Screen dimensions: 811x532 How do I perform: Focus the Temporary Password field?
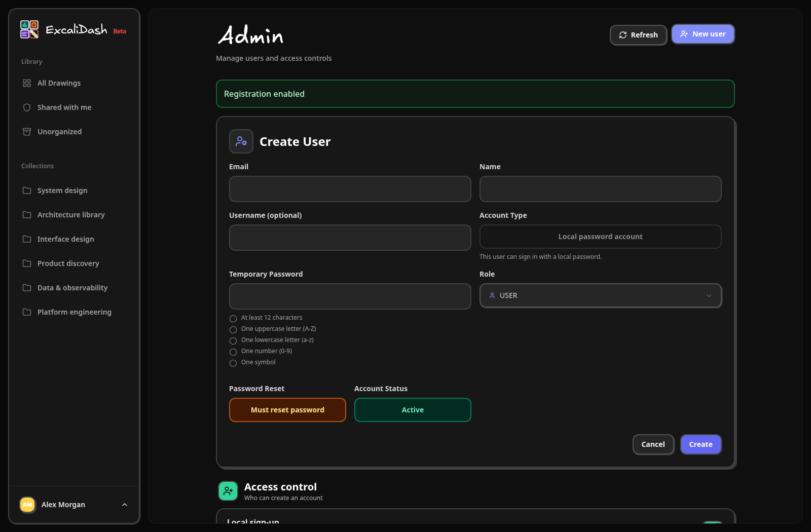[350, 296]
